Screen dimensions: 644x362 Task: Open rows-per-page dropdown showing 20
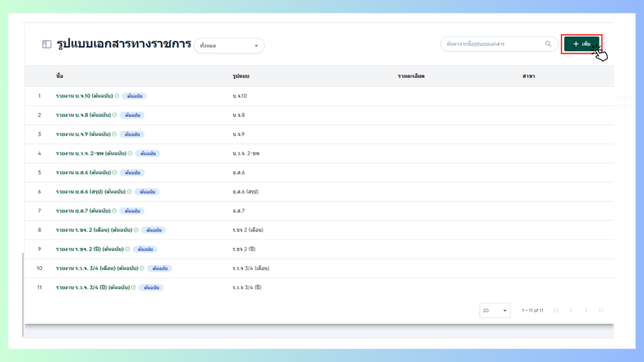tap(495, 311)
